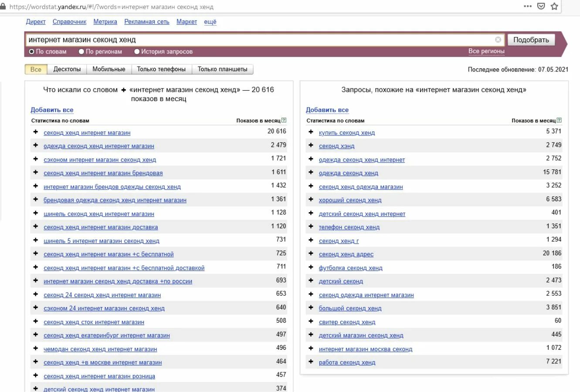The width and height of the screenshot is (580, 392).
Task: Add 'купить секонд хенд' using its plus icon
Action: coord(311,132)
